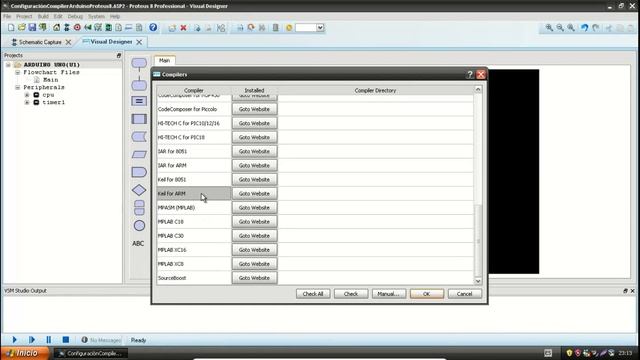Click the blue Help question mark icon
This screenshot has width=640, height=360.
(153, 27)
